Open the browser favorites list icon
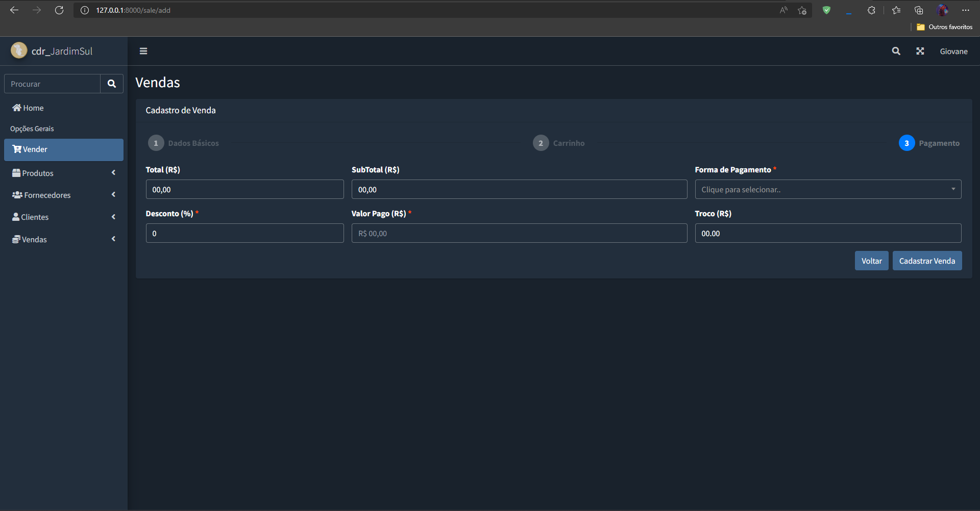Viewport: 980px width, 511px height. (896, 10)
